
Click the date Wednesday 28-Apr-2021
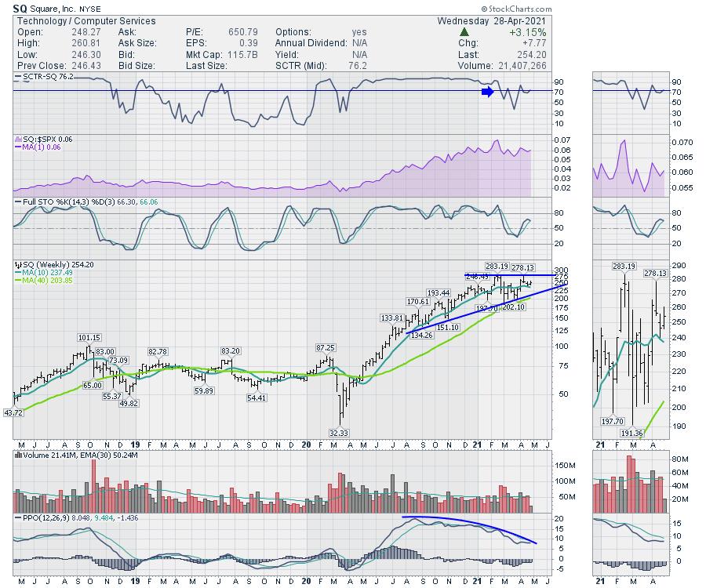click(491, 20)
